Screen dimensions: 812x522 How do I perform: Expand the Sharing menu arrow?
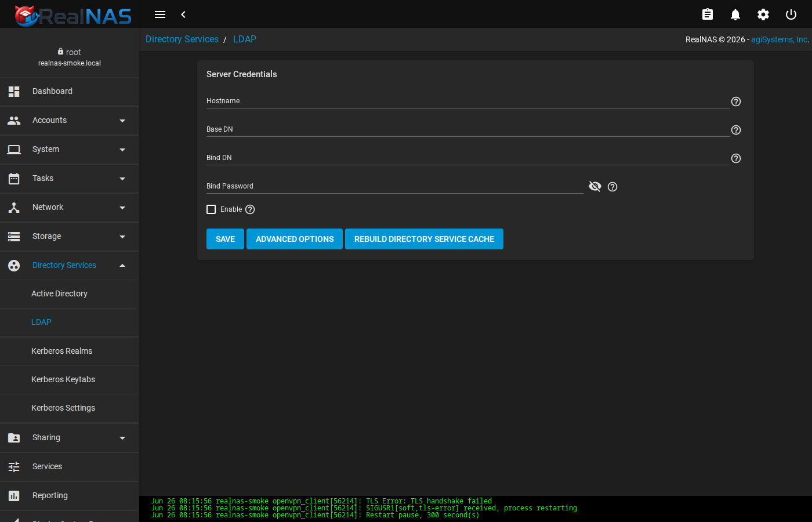point(122,438)
